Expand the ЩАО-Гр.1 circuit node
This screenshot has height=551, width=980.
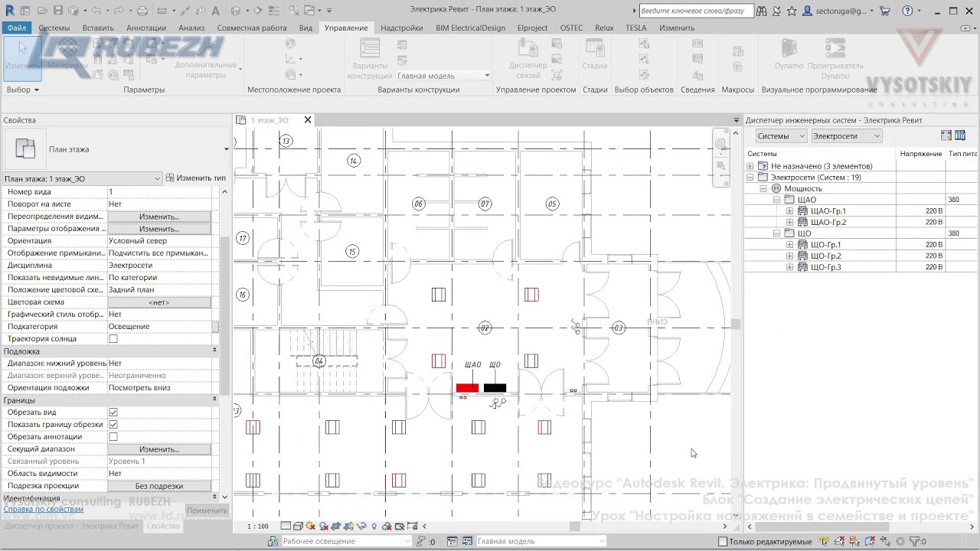pyautogui.click(x=790, y=211)
